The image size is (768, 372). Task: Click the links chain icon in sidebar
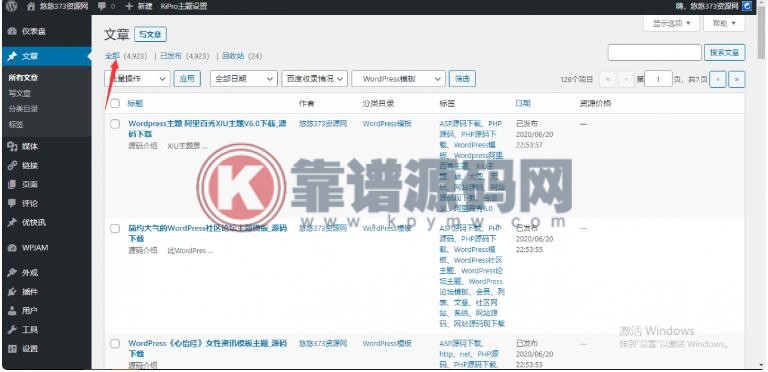[x=12, y=165]
